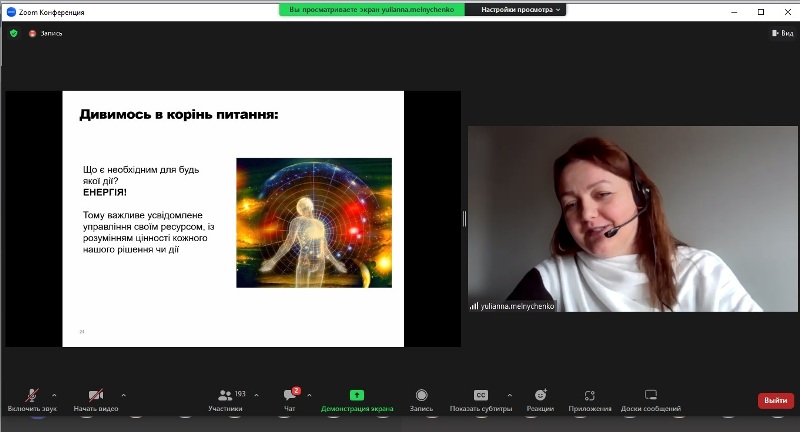Viewport: 800px width, 432px height.
Task: Open the Участники participants panel
Action: click(225, 396)
